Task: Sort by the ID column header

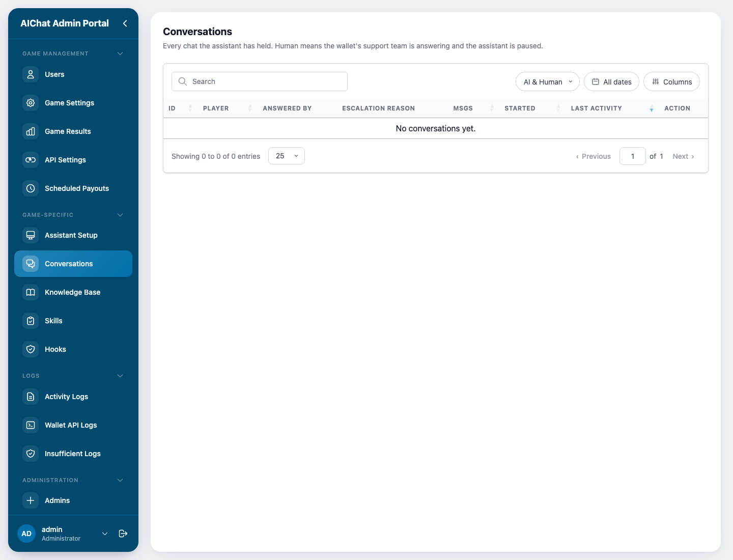Action: click(x=181, y=108)
